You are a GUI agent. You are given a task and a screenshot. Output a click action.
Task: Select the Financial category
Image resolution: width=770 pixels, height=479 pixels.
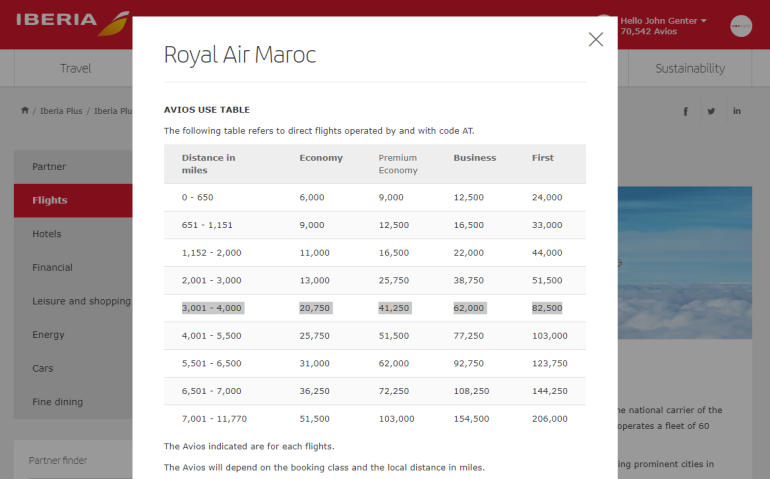[x=53, y=267]
